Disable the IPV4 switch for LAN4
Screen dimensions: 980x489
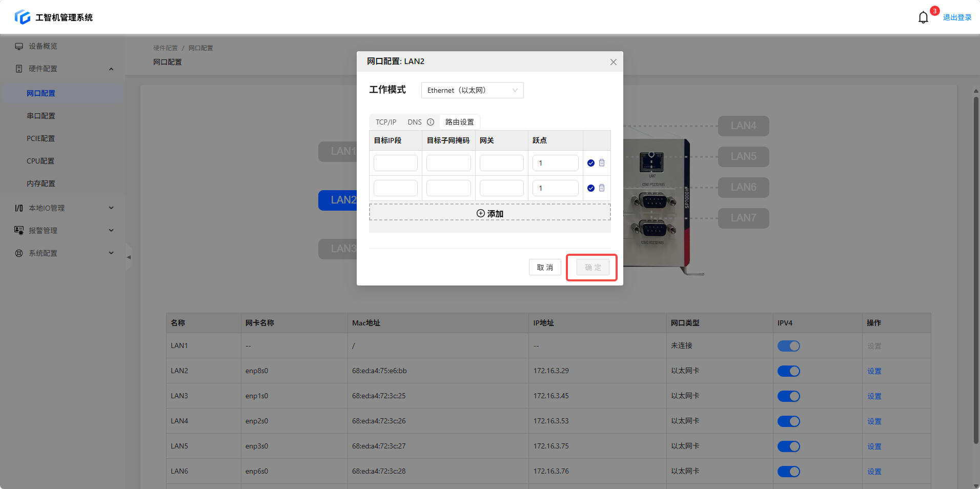click(x=788, y=421)
